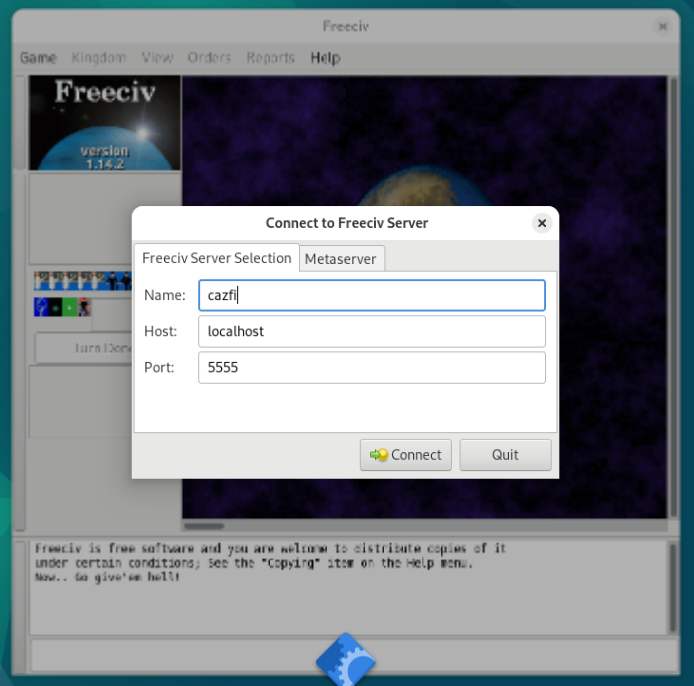Viewport: 694px width, 686px height.
Task: Select the Freeciv Server Selection tab
Action: tap(216, 258)
